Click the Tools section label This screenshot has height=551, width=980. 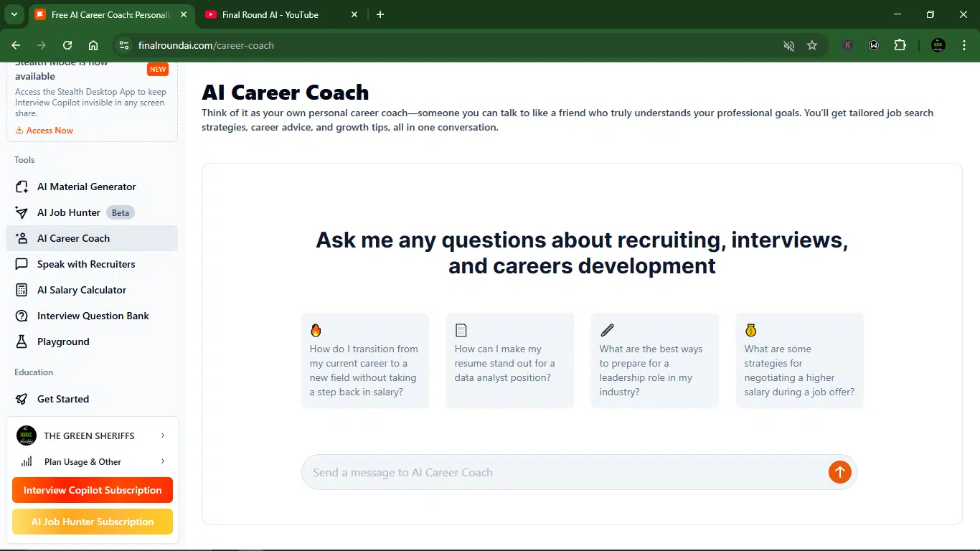[x=24, y=160]
